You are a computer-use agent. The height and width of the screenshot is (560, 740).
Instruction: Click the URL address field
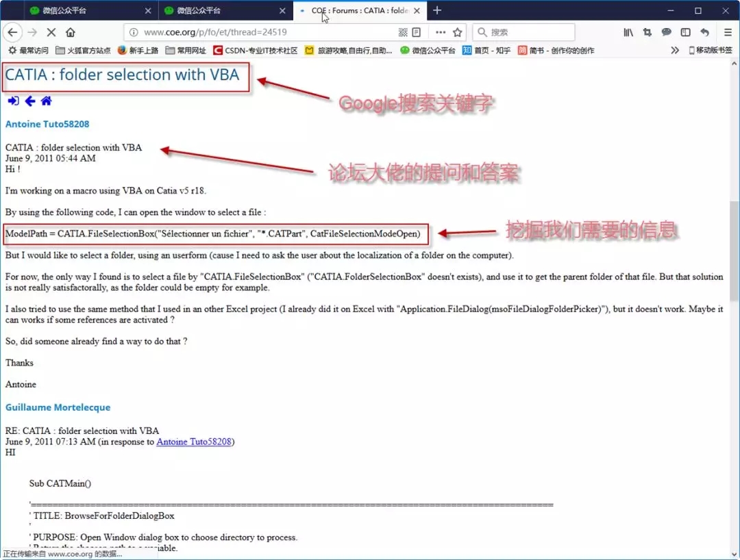(269, 32)
